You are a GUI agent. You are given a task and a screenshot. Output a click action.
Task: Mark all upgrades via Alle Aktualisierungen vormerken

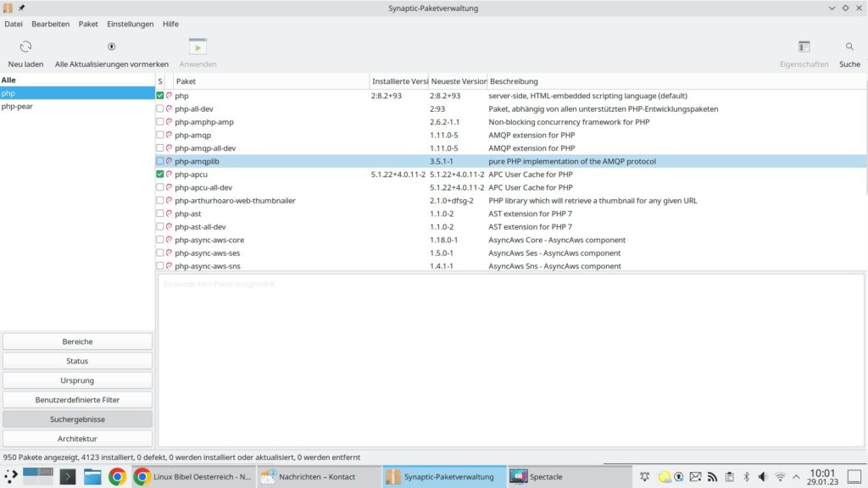coord(111,53)
